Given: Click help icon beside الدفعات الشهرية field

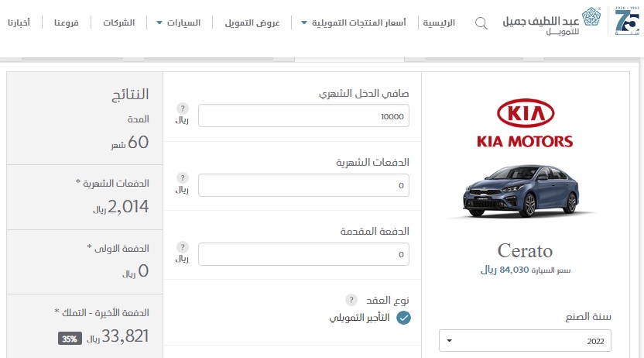Looking at the screenshot, I should tap(183, 177).
